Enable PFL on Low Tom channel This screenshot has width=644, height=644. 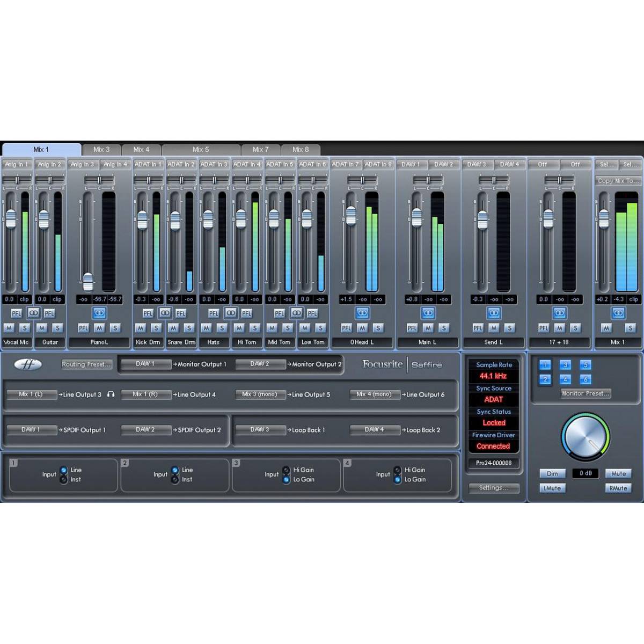point(312,313)
